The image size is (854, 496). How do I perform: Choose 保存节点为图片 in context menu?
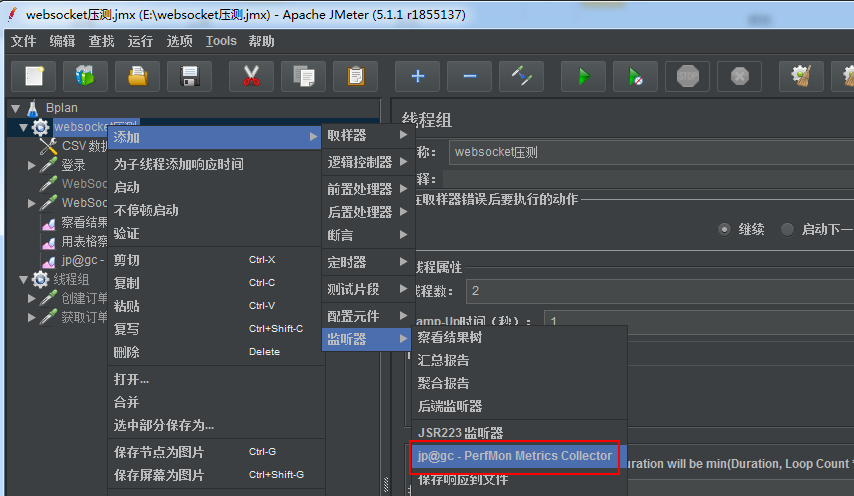coord(215,452)
